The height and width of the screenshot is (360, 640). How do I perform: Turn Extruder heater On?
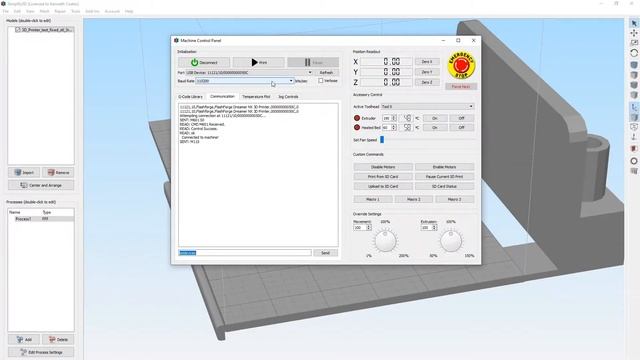434,118
